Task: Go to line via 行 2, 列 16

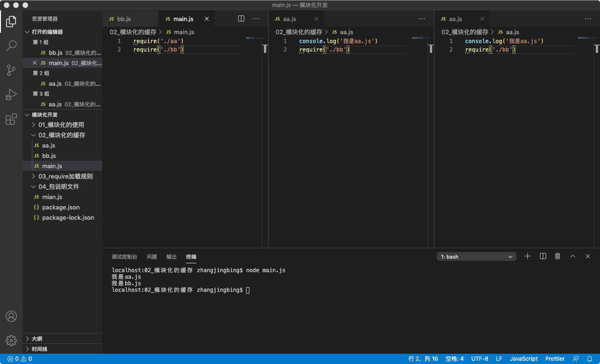Action: click(423, 359)
